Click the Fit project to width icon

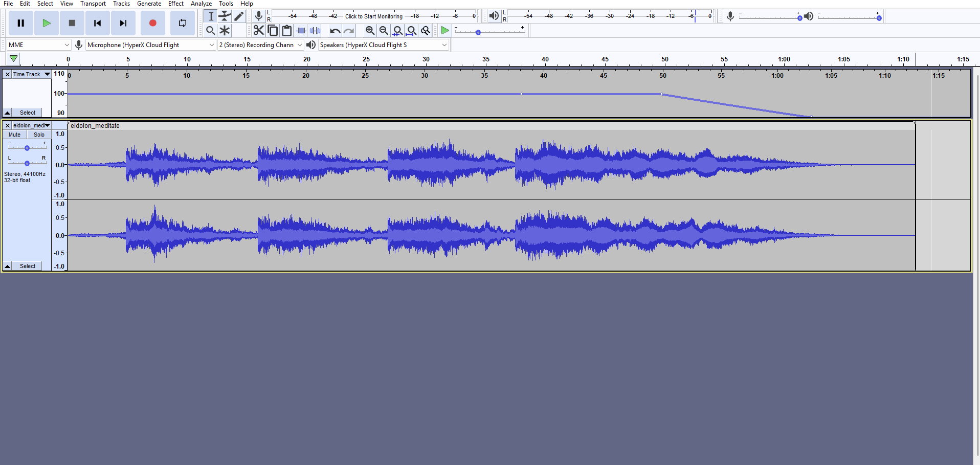[411, 31]
